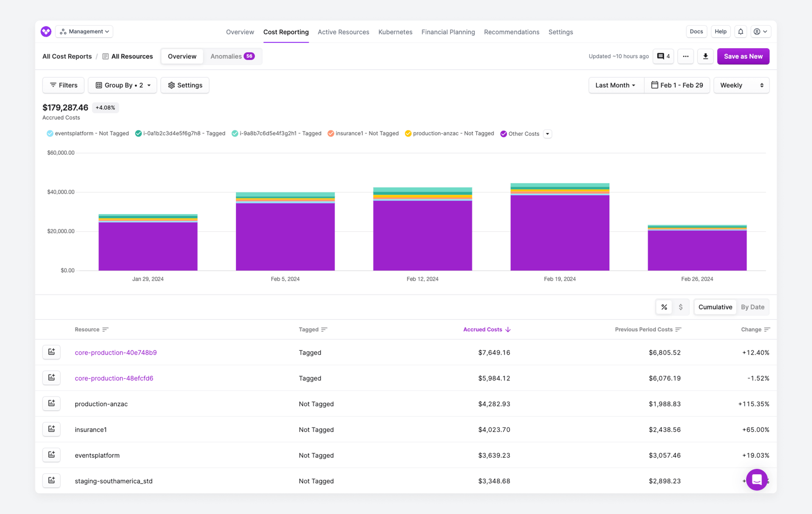Viewport: 812px width, 514px height.
Task: Hide the eventsplatform - Not Tagged series
Action: point(88,133)
